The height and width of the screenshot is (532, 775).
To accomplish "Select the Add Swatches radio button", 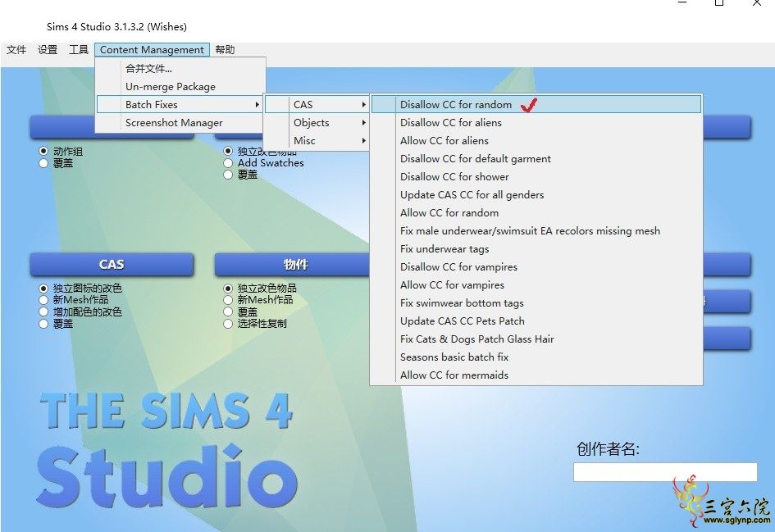I will pyautogui.click(x=228, y=163).
